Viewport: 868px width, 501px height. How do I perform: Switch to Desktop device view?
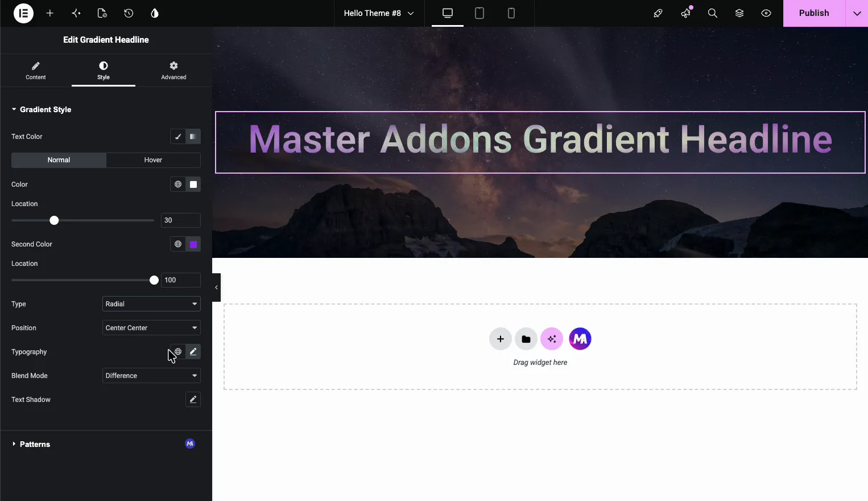[448, 13]
